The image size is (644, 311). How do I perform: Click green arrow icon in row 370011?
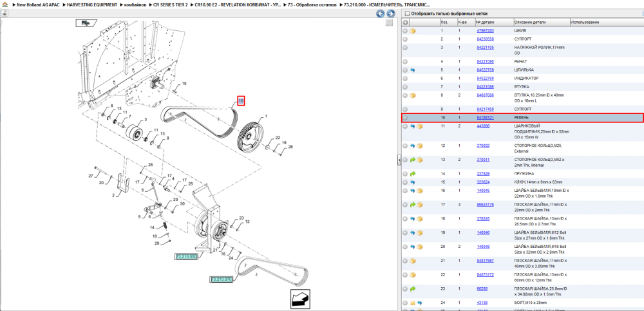[413, 160]
